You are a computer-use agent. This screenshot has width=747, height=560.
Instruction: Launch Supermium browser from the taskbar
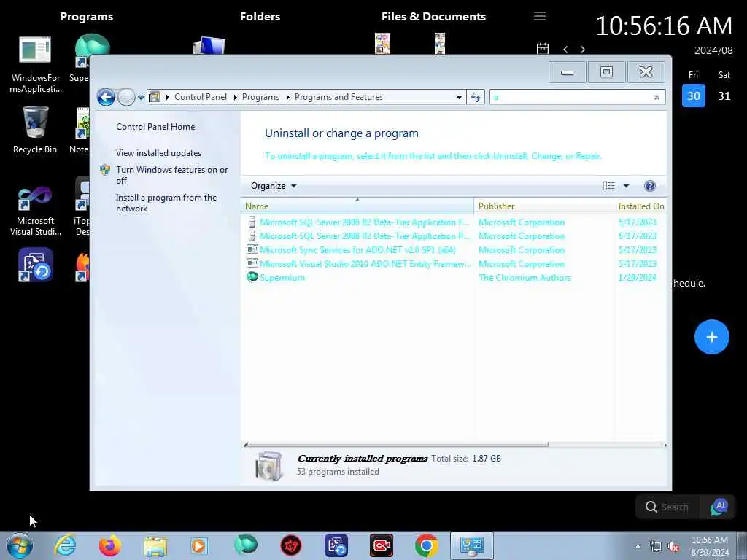point(246,545)
